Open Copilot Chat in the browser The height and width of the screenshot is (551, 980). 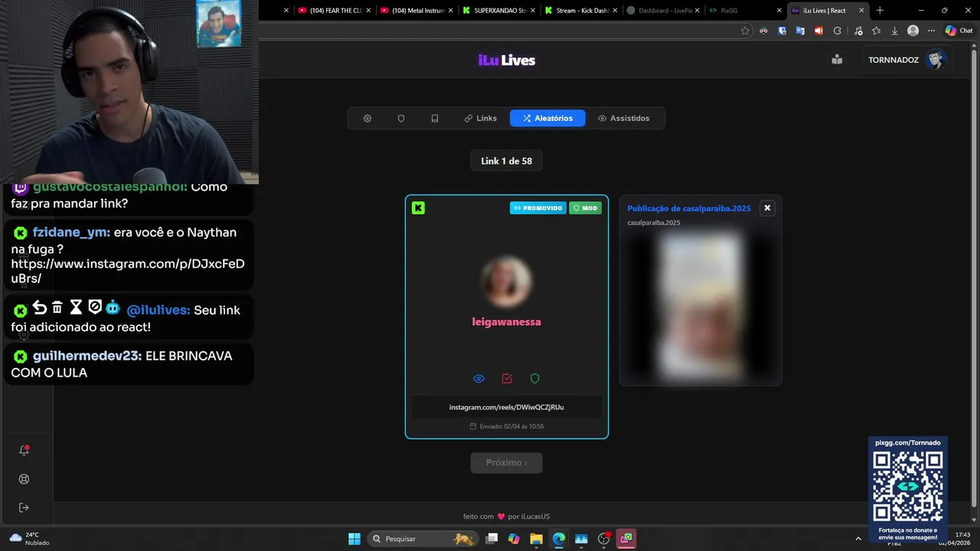click(x=959, y=31)
